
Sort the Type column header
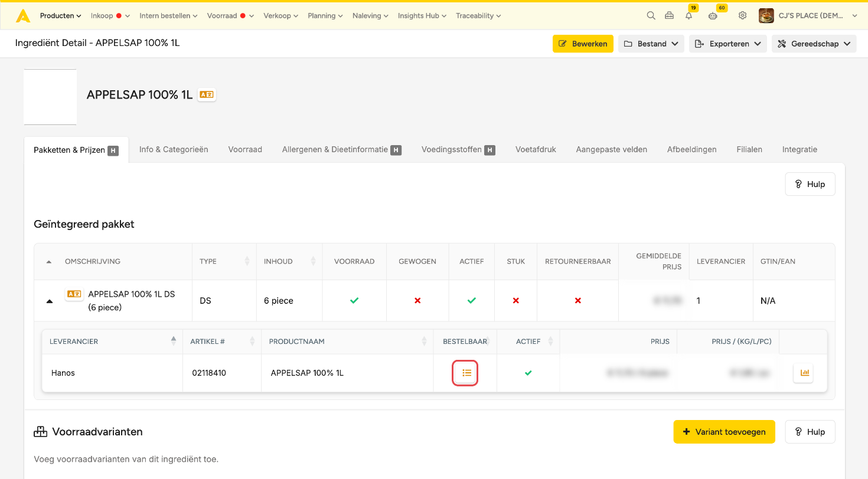click(x=224, y=261)
